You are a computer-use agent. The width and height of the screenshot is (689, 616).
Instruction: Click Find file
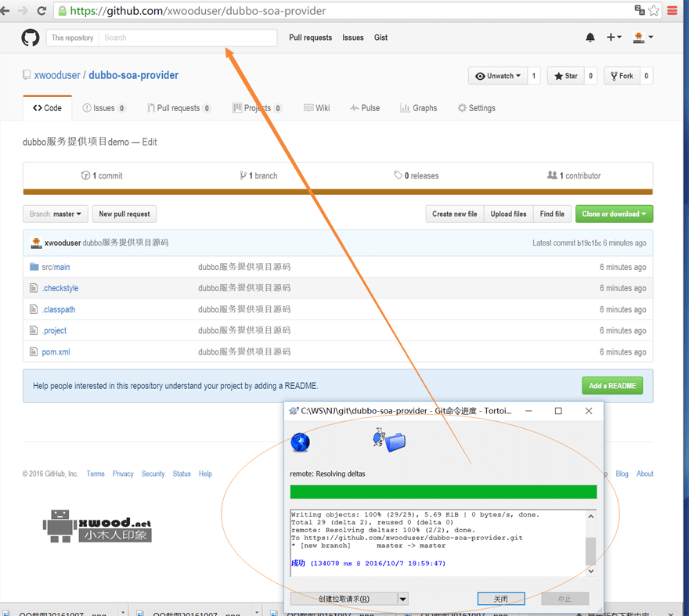tap(552, 214)
